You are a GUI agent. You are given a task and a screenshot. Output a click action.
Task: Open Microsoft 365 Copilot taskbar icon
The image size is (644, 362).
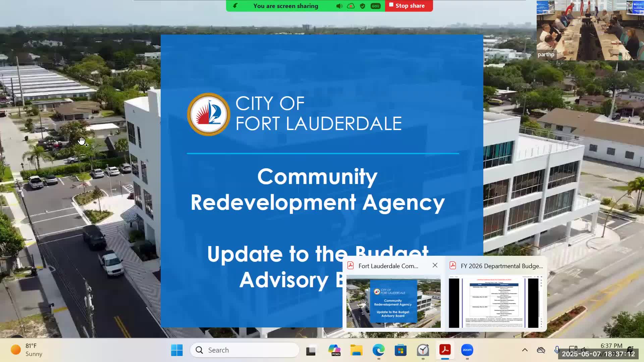click(x=334, y=350)
